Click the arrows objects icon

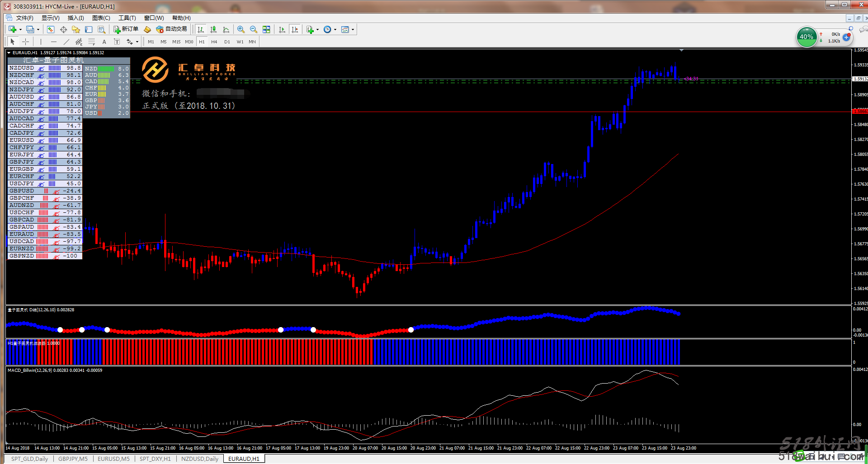coord(130,42)
